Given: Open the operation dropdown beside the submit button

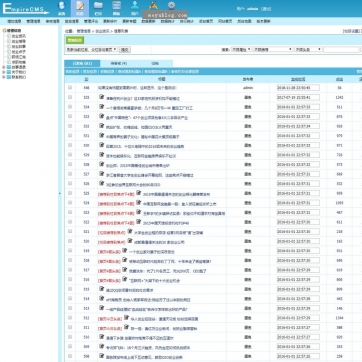Looking at the screenshot, I should point(91,49).
